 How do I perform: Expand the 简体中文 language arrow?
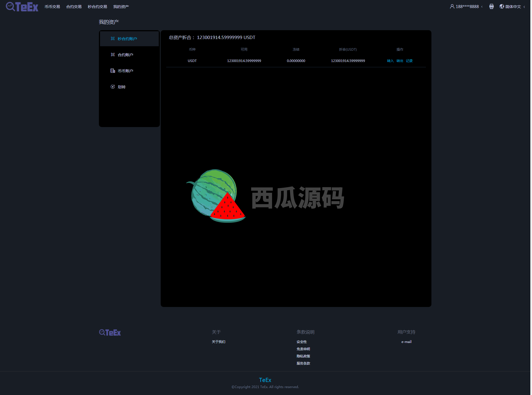pos(524,7)
